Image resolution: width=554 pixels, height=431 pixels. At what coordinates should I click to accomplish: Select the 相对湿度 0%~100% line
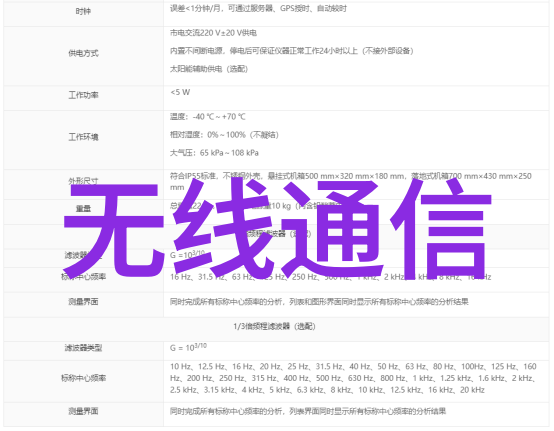[224, 135]
